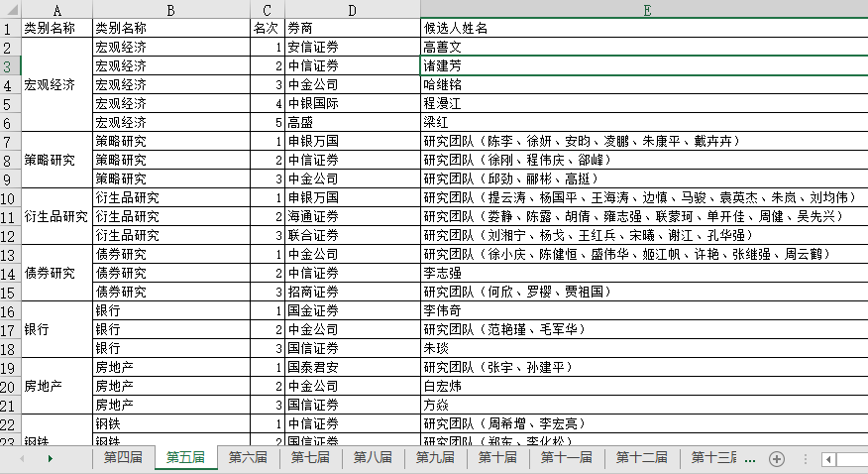Open the 第十三届 sheet tab
Image resolution: width=868 pixels, height=474 pixels.
click(713, 457)
